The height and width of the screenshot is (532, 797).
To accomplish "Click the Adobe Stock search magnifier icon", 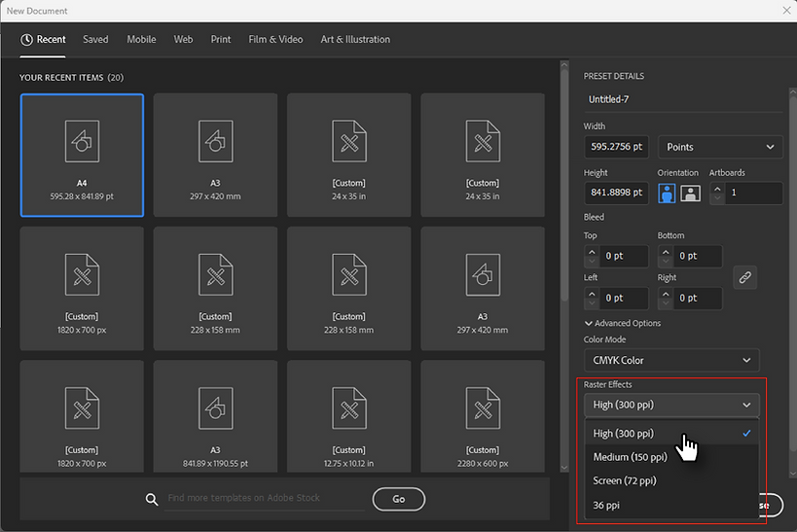I will tap(152, 499).
